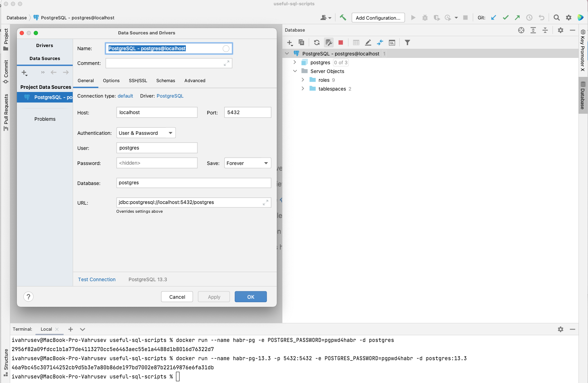This screenshot has height=383, width=588.
Task: Click the default connection type link
Action: (125, 96)
